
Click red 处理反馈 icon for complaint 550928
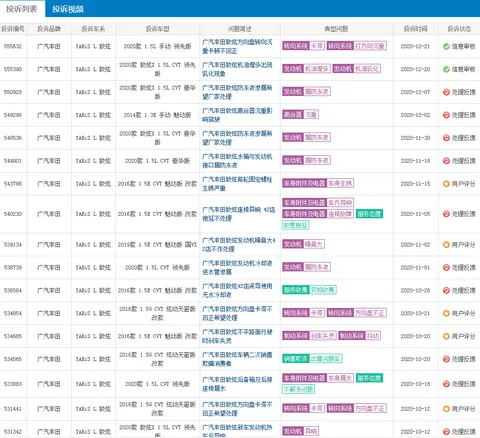pyautogui.click(x=446, y=92)
